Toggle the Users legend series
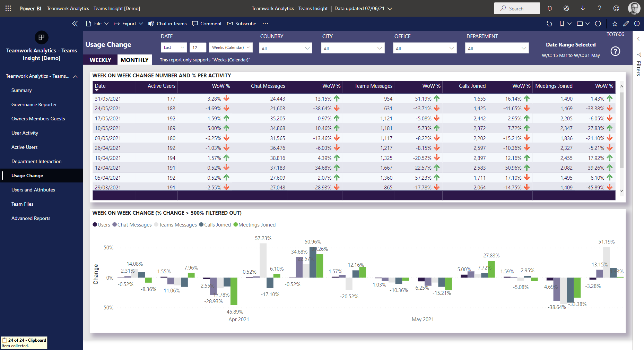This screenshot has height=350, width=644. [x=101, y=225]
